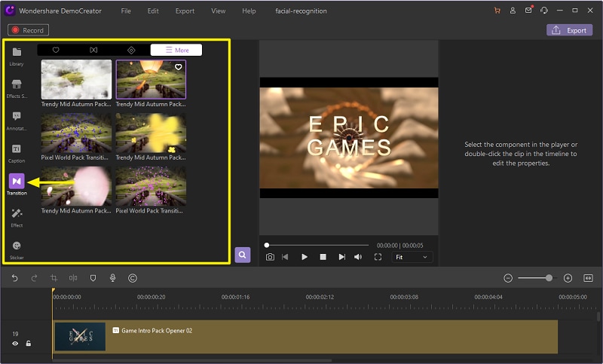This screenshot has height=364, width=603.
Task: Switch to the transition bowtie tab
Action: pyautogui.click(x=93, y=50)
